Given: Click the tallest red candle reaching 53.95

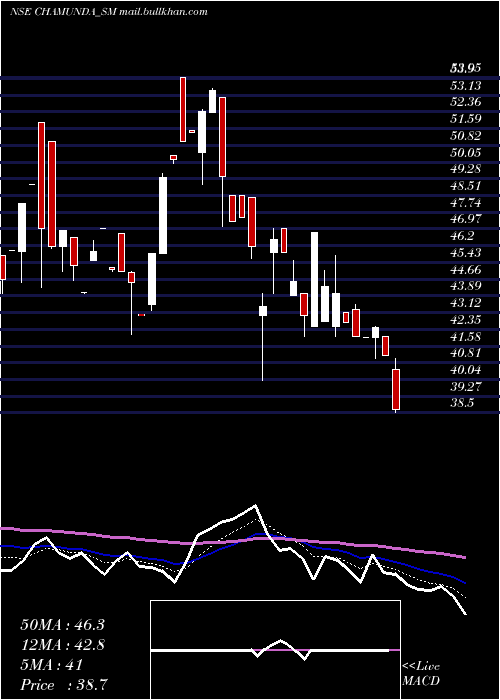Looking at the screenshot, I should pyautogui.click(x=183, y=109).
